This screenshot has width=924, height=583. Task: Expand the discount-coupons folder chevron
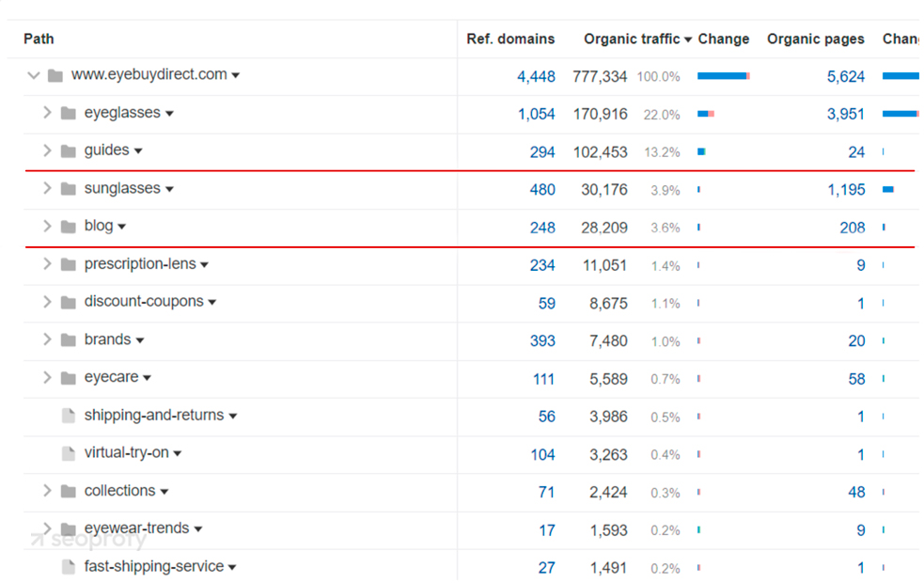coord(47,301)
